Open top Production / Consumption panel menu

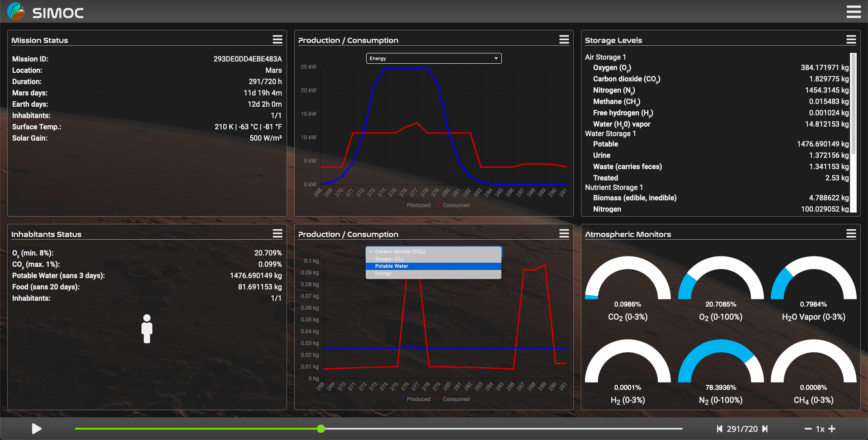(564, 40)
